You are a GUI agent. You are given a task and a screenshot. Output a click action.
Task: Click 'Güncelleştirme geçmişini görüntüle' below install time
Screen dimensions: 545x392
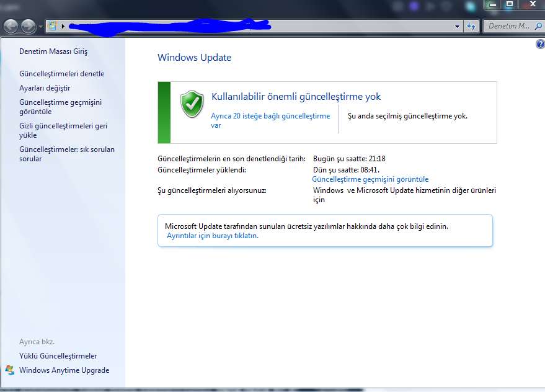click(370, 179)
